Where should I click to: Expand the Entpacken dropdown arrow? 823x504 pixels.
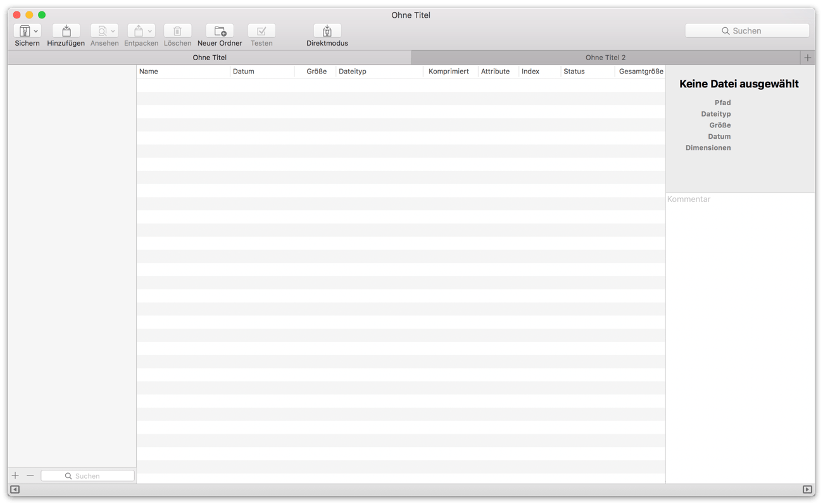point(150,31)
